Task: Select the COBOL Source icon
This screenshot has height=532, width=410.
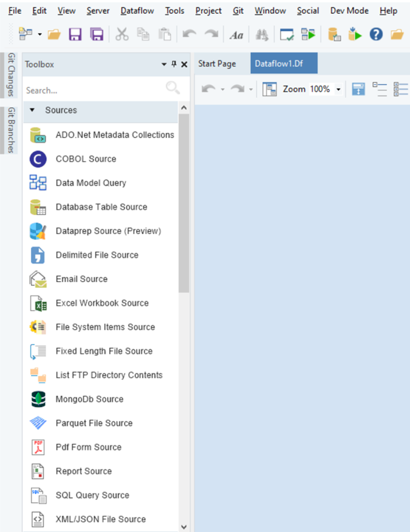Action: click(38, 159)
